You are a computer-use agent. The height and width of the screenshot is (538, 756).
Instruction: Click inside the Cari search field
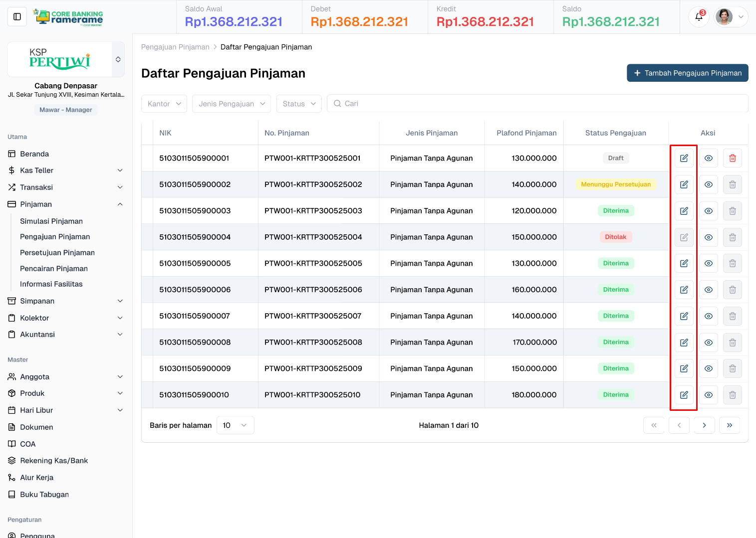(x=449, y=103)
